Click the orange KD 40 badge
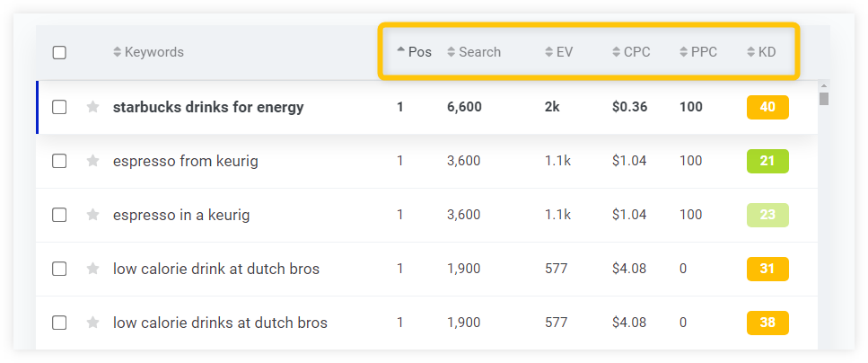The height and width of the screenshot is (363, 868). (767, 107)
